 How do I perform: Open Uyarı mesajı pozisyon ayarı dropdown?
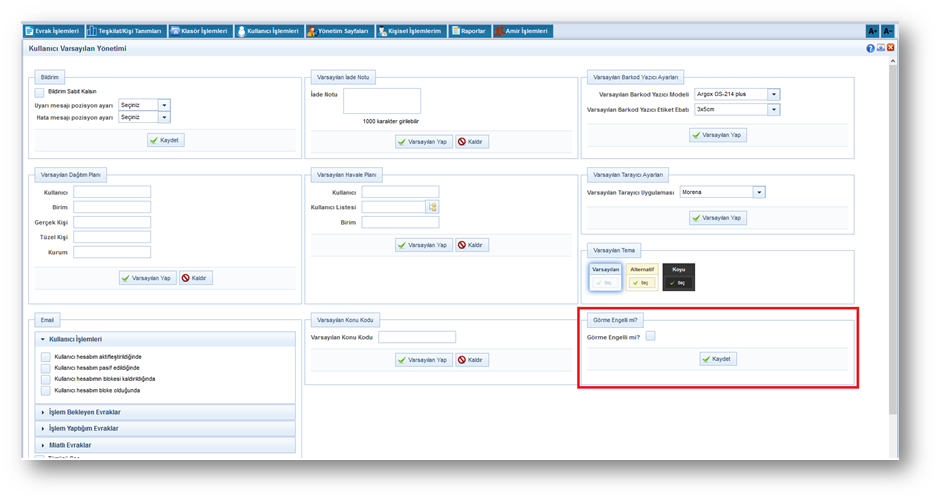point(164,105)
